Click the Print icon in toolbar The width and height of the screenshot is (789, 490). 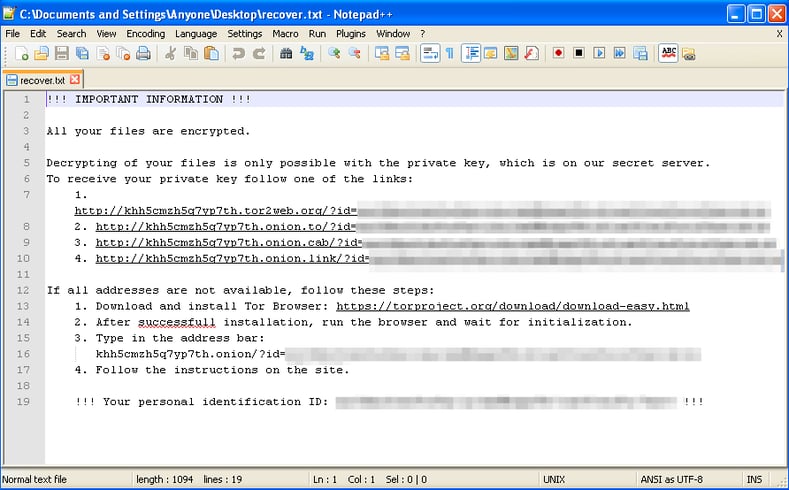click(143, 53)
